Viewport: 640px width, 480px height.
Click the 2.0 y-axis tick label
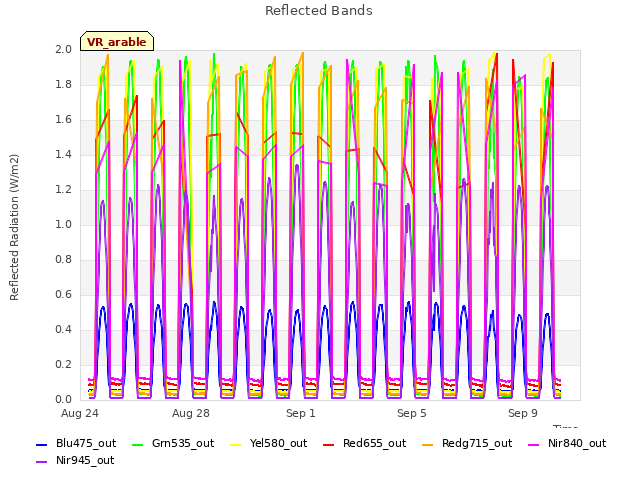click(x=64, y=49)
